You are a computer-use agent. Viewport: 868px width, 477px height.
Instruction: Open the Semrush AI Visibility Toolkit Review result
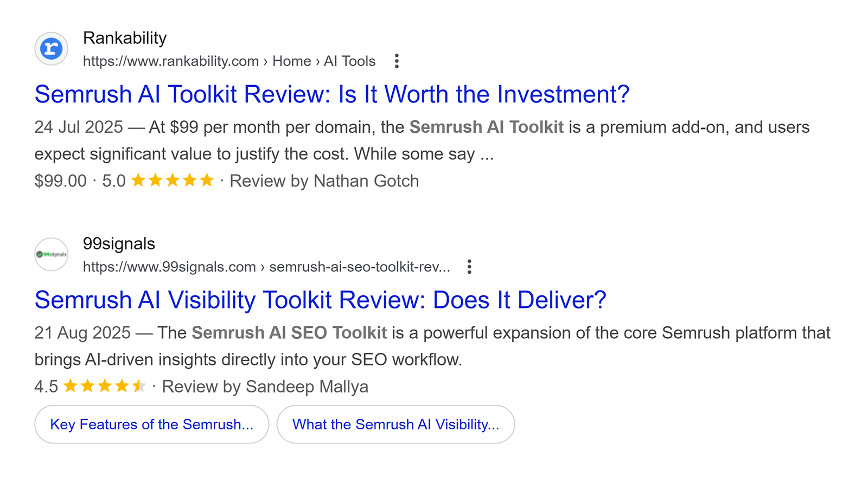(320, 299)
